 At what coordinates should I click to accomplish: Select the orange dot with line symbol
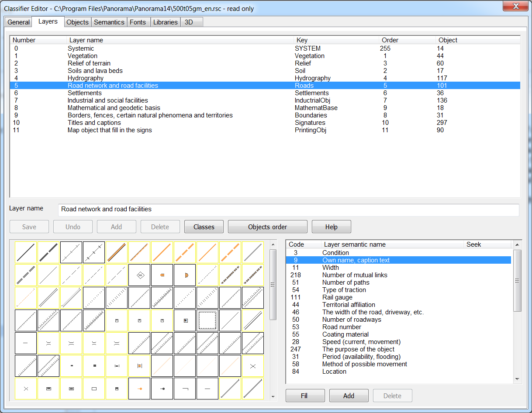click(140, 389)
